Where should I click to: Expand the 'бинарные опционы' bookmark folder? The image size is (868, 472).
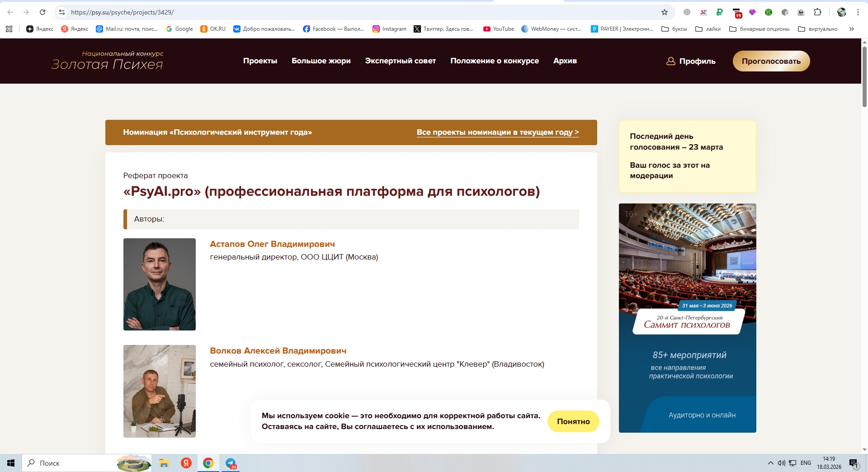[x=759, y=29]
